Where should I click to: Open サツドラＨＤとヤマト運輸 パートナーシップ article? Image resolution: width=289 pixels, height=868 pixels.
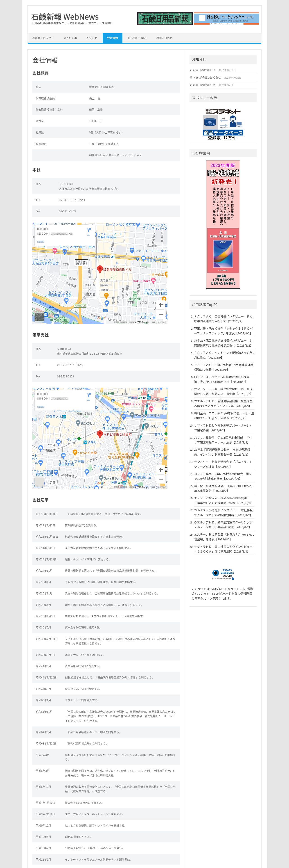click(x=223, y=428)
